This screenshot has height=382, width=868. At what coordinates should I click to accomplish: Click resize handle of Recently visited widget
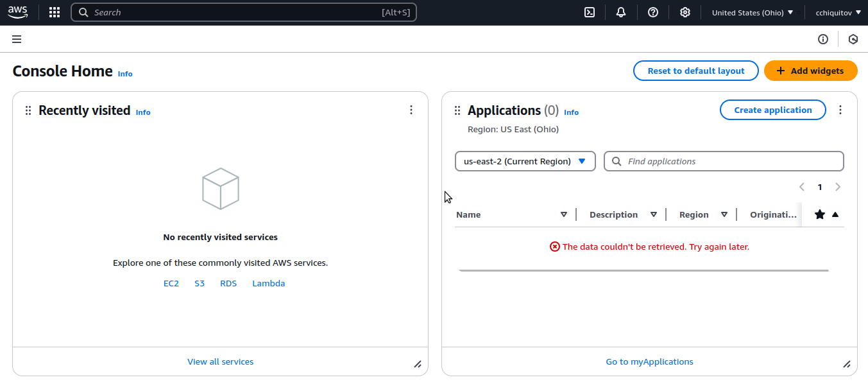tap(418, 364)
